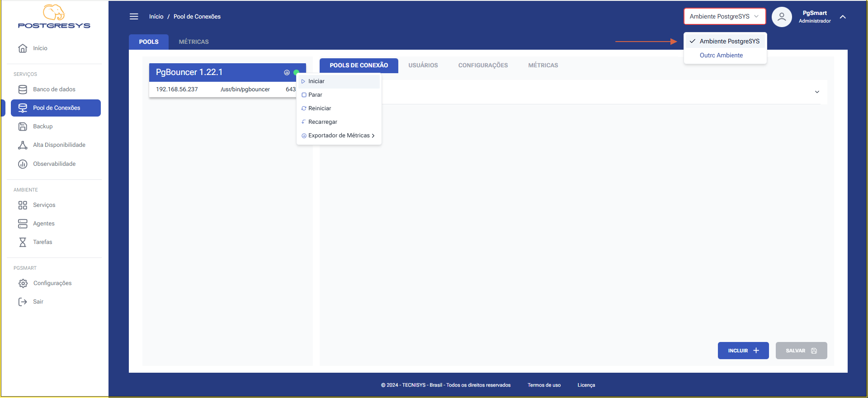Click the Observabilidade chart icon

click(x=23, y=164)
